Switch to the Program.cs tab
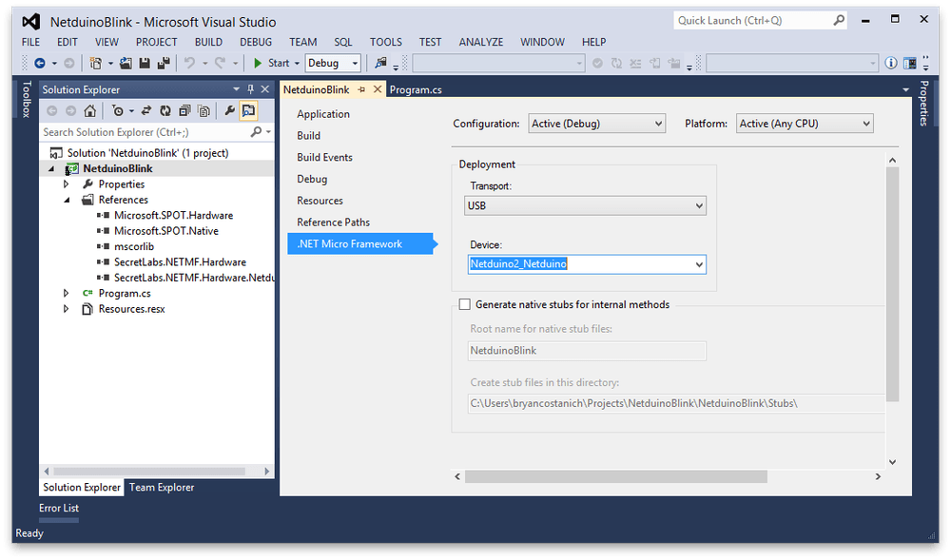 416,89
